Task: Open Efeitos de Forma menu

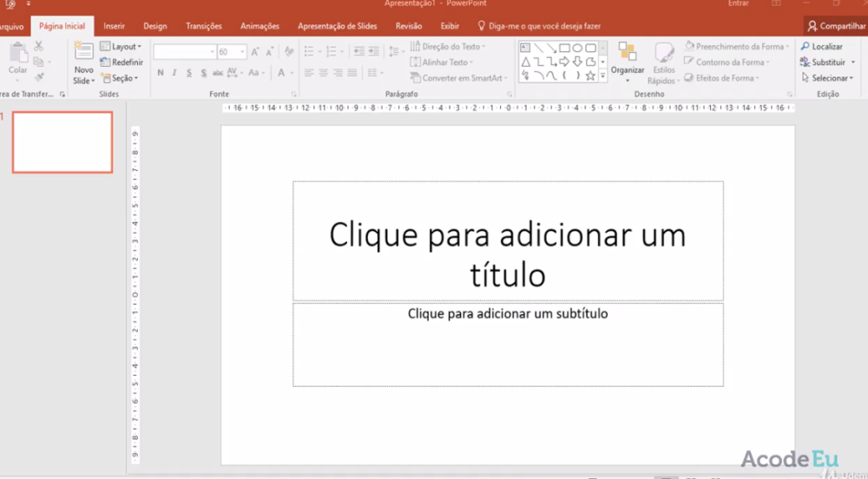Action: [722, 78]
